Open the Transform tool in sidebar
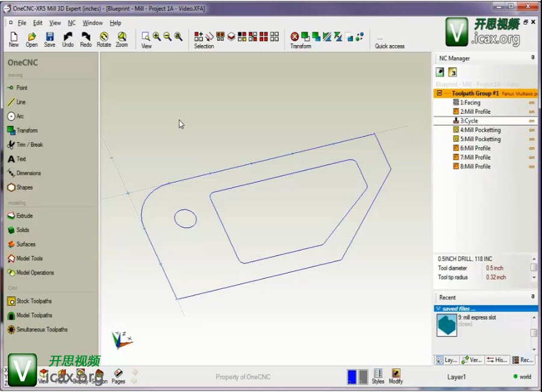The width and height of the screenshot is (542, 392). tap(22, 130)
